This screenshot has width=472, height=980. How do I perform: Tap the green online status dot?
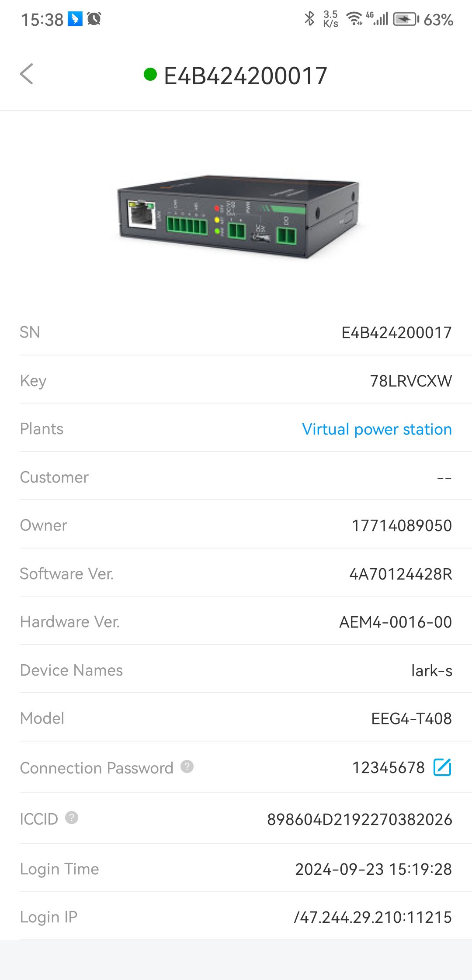pos(150,75)
